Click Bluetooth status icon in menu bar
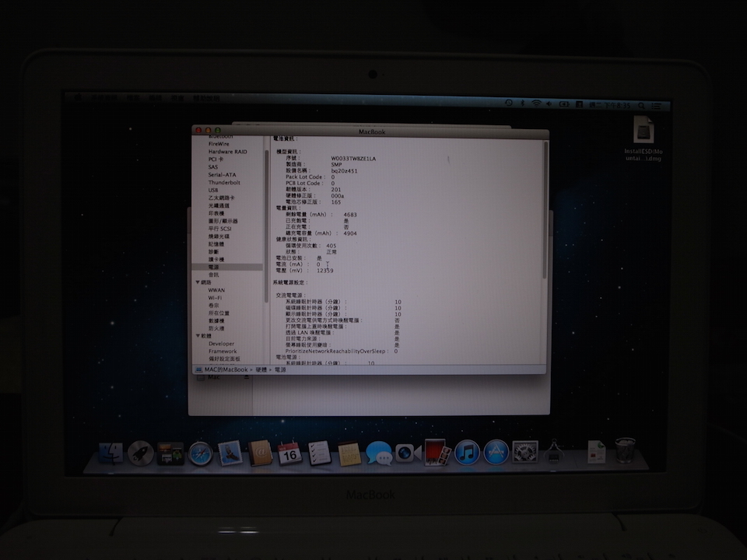This screenshot has width=747, height=560. (522, 103)
